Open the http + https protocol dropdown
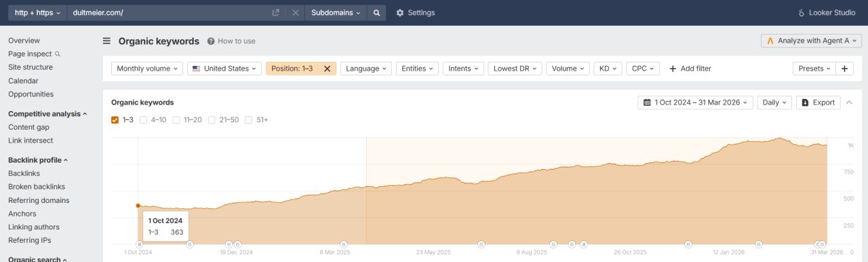The height and width of the screenshot is (262, 868). 37,12
